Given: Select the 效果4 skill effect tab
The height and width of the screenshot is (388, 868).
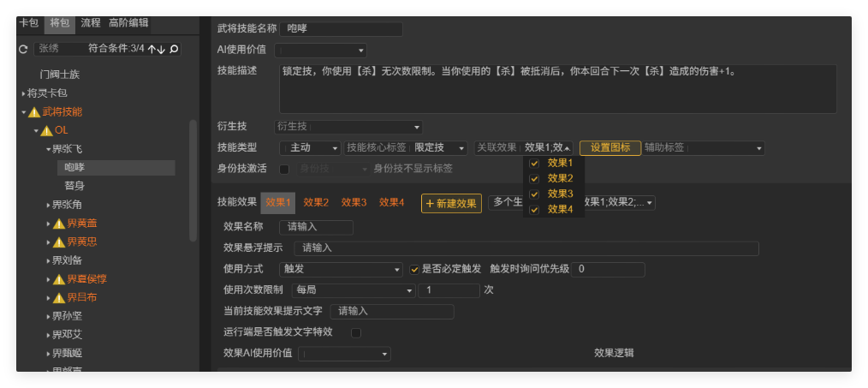Looking at the screenshot, I should 391,203.
